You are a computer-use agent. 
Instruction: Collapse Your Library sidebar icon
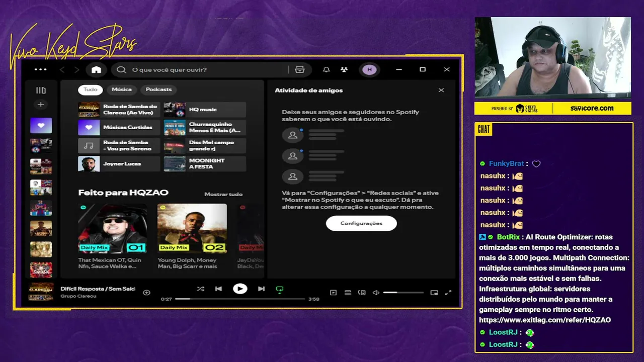click(41, 90)
